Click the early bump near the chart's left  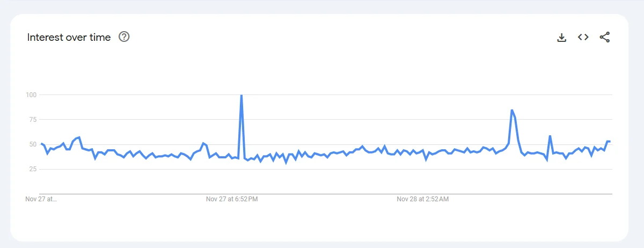click(x=79, y=137)
